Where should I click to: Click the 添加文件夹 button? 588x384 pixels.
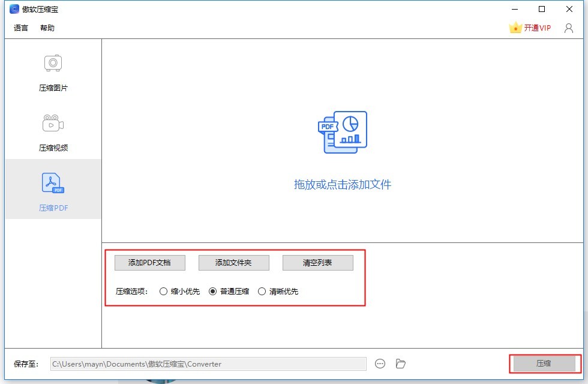pyautogui.click(x=233, y=262)
